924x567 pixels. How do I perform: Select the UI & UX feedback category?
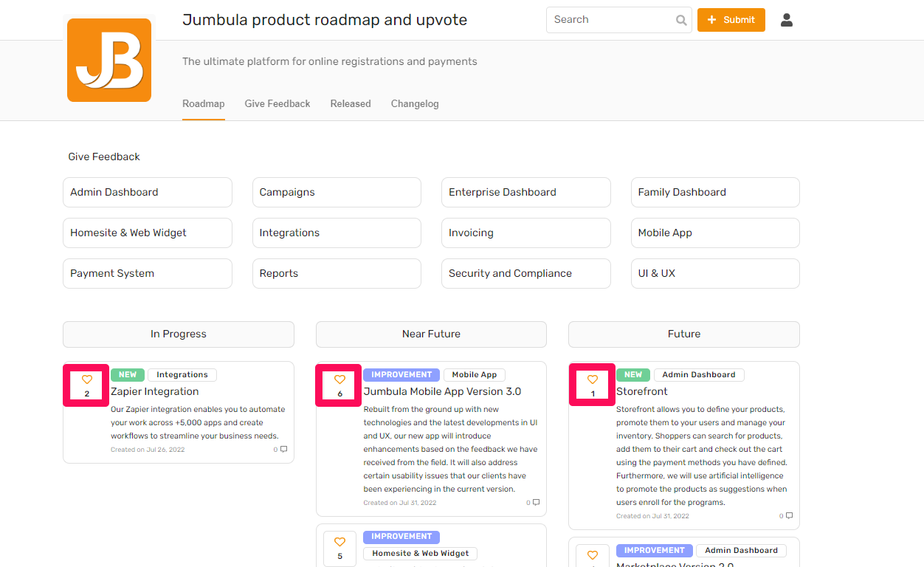715,273
